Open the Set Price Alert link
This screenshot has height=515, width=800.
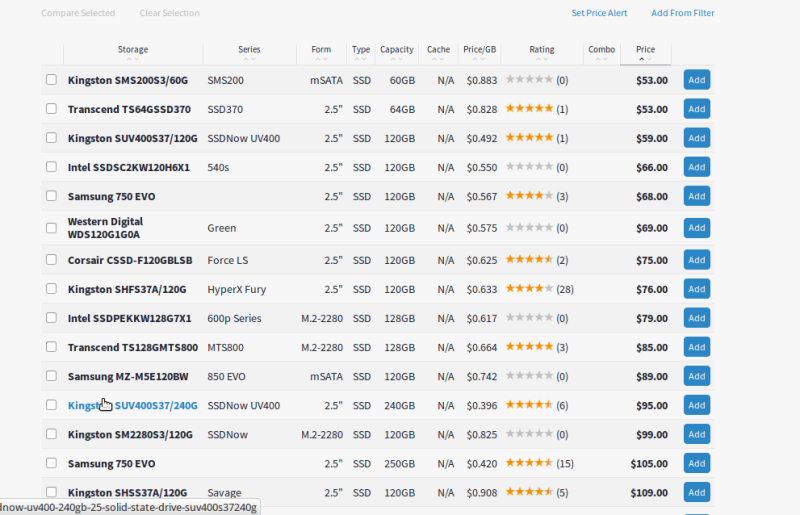(599, 13)
